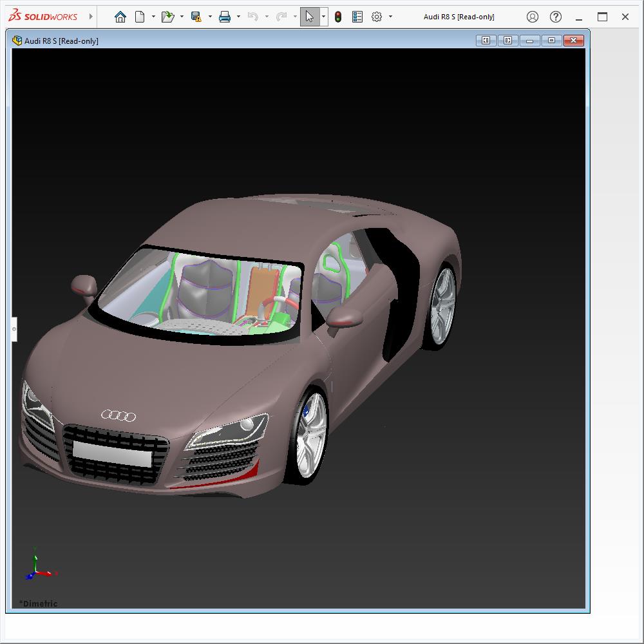Open the dropdown arrow beside Options gear
Viewport: 644px width, 644px height.
click(x=390, y=17)
